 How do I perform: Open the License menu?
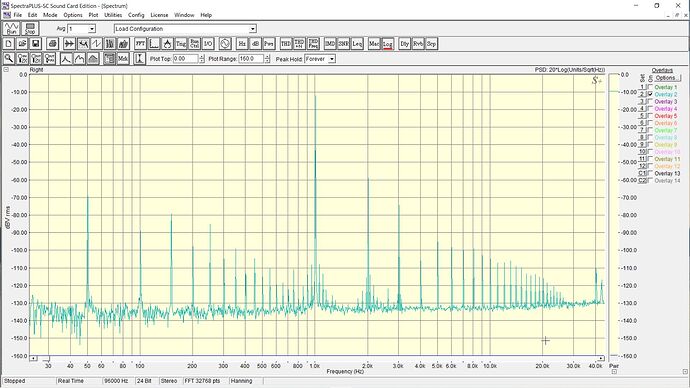159,15
